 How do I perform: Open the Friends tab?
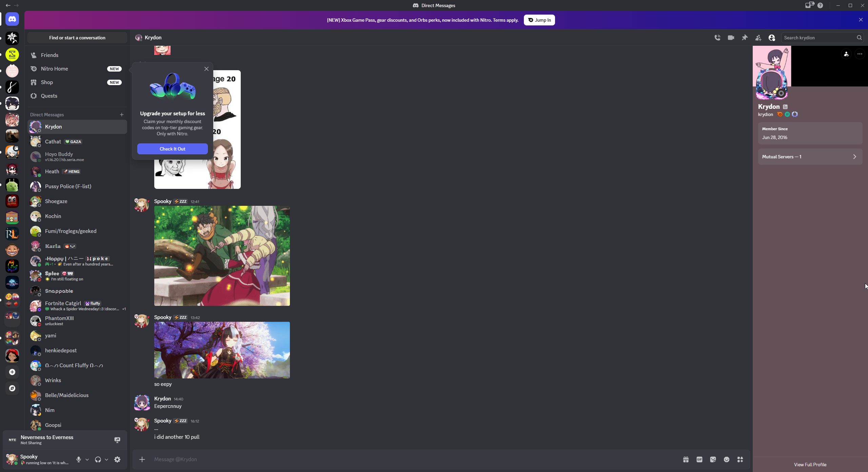pos(77,55)
